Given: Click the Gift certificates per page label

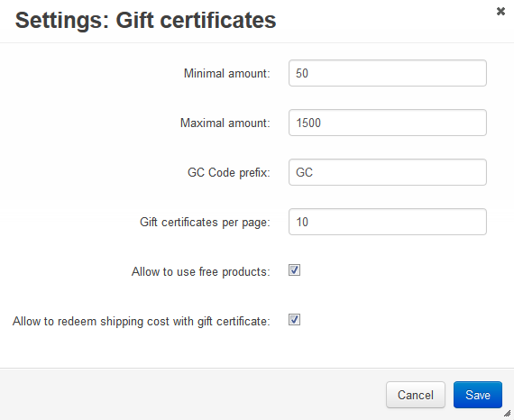Looking at the screenshot, I should 205,223.
